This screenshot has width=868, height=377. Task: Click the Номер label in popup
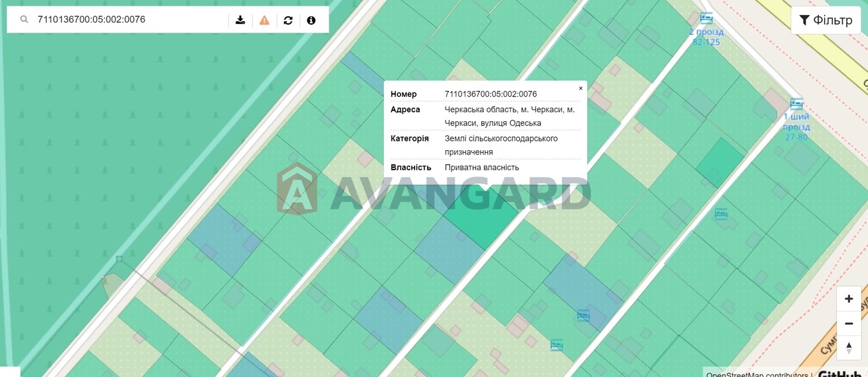(x=403, y=94)
